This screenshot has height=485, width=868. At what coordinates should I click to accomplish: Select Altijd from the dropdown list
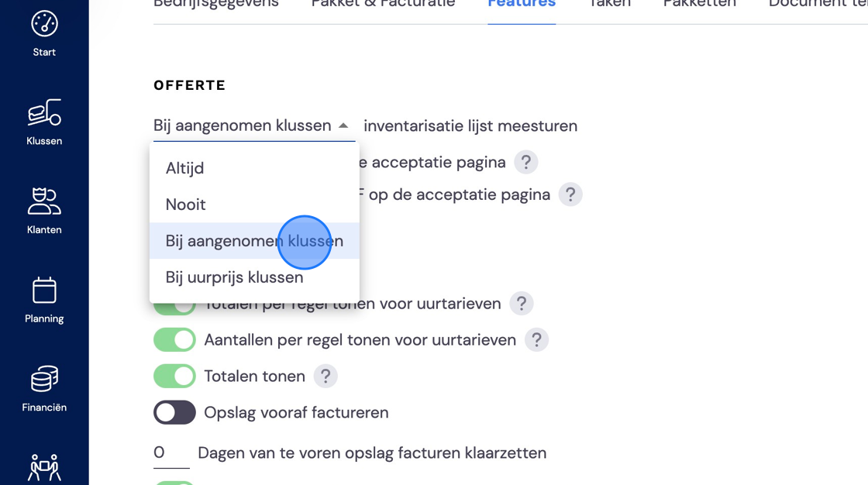click(x=254, y=168)
